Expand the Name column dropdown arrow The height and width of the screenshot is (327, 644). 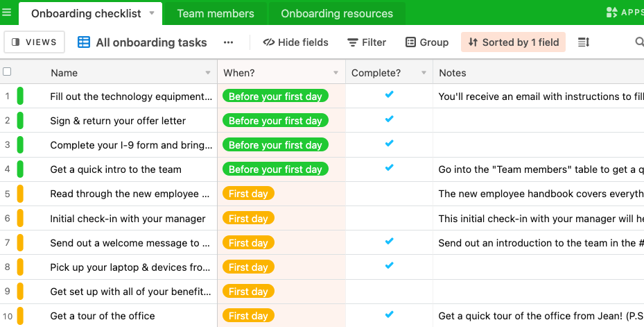click(208, 73)
